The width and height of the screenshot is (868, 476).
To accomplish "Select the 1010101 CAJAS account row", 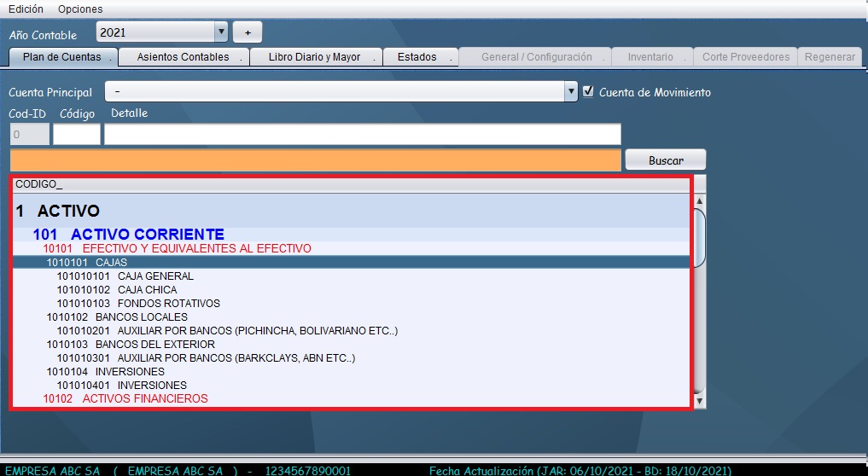I will point(350,263).
